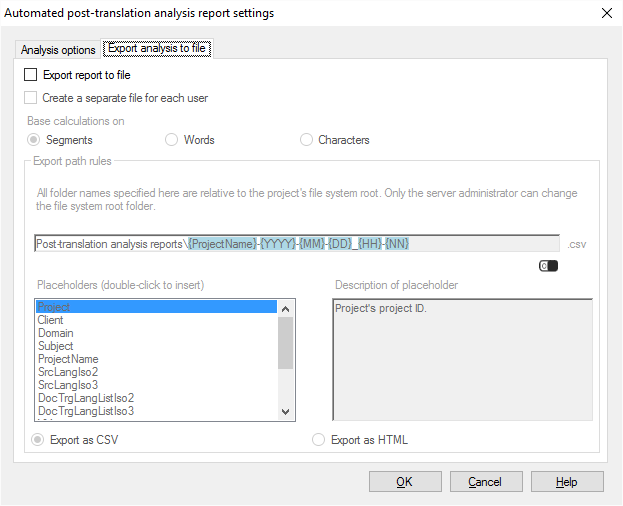Open Help for this dialog
Screen dimensions: 623x506
click(x=567, y=482)
